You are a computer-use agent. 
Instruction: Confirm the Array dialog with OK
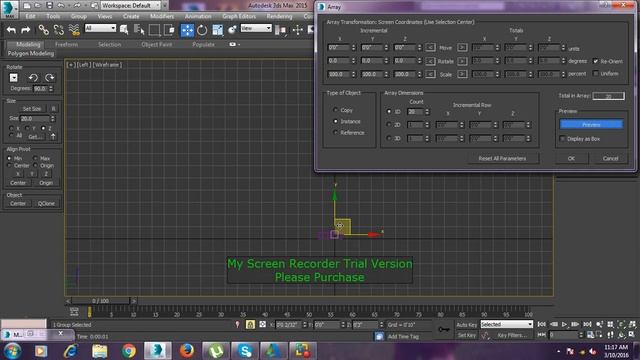[571, 158]
